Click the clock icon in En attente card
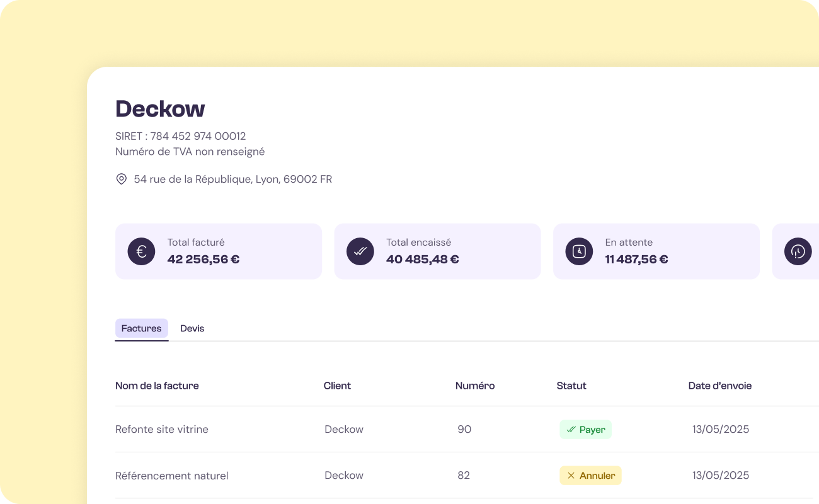819x504 pixels. pos(579,251)
